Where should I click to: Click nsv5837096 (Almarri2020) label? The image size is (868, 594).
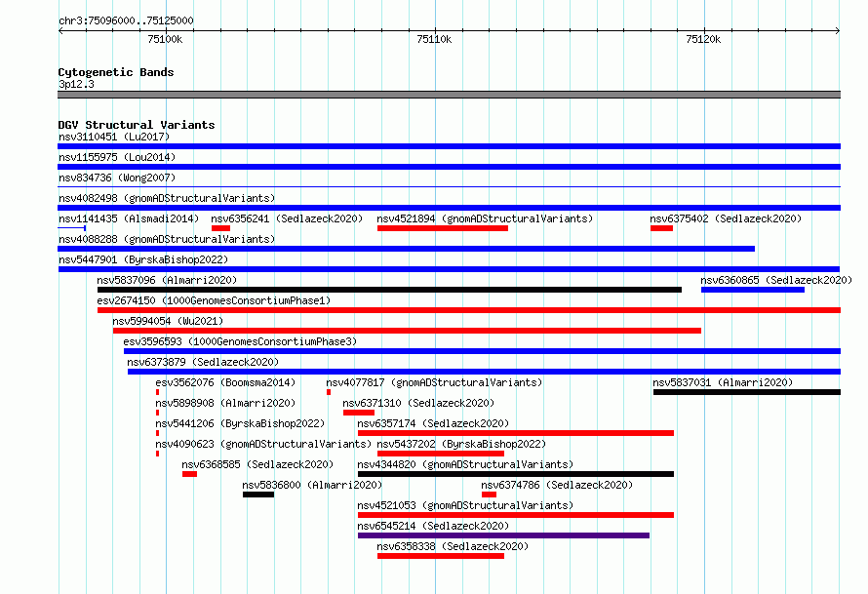pyautogui.click(x=167, y=280)
